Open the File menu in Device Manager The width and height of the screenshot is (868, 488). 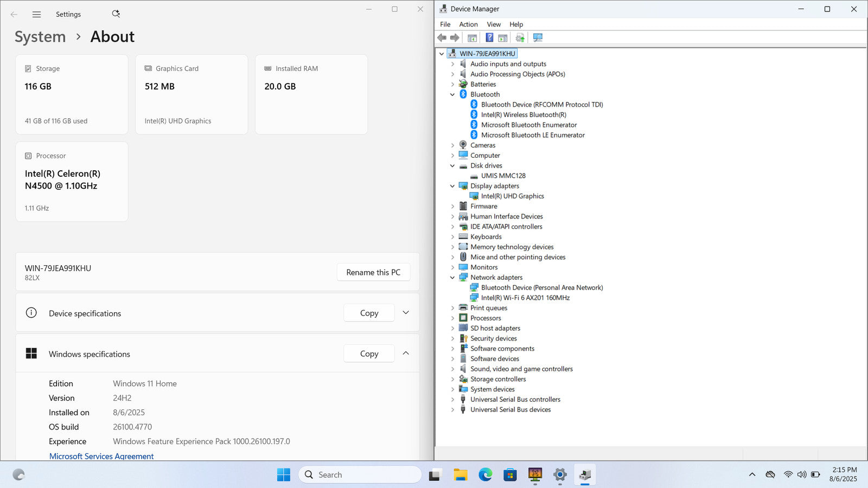pos(445,24)
